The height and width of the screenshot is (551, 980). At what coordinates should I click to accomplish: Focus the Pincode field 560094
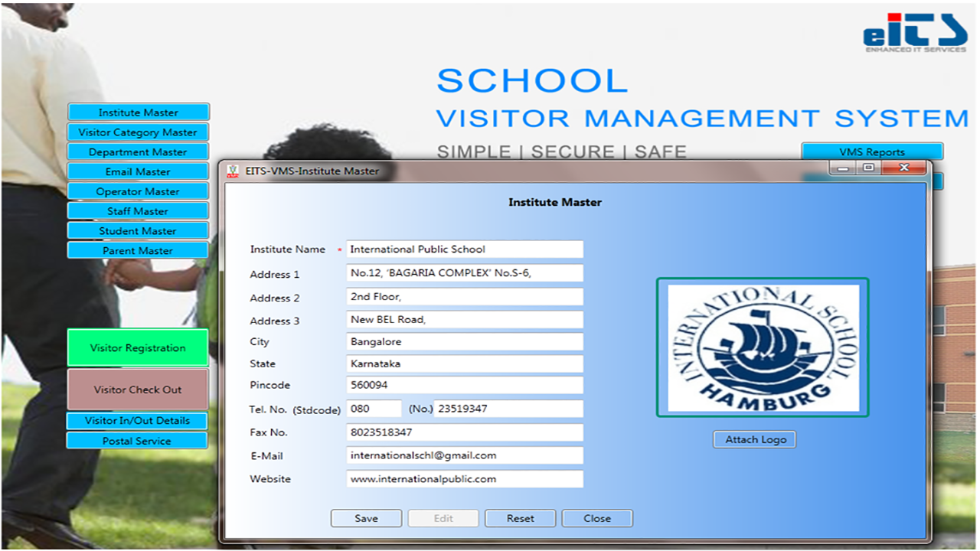pos(465,386)
